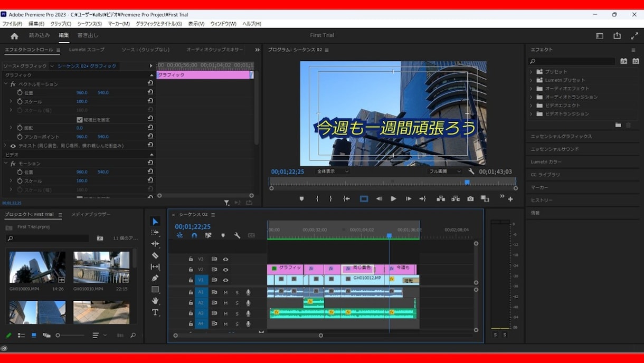
Task: Solo audio track A2
Action: click(x=237, y=303)
